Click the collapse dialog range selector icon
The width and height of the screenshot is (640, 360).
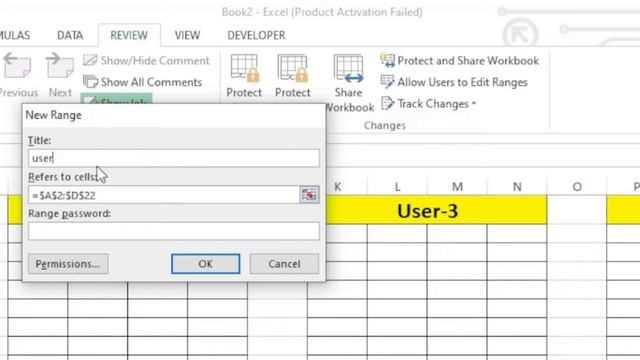point(309,195)
